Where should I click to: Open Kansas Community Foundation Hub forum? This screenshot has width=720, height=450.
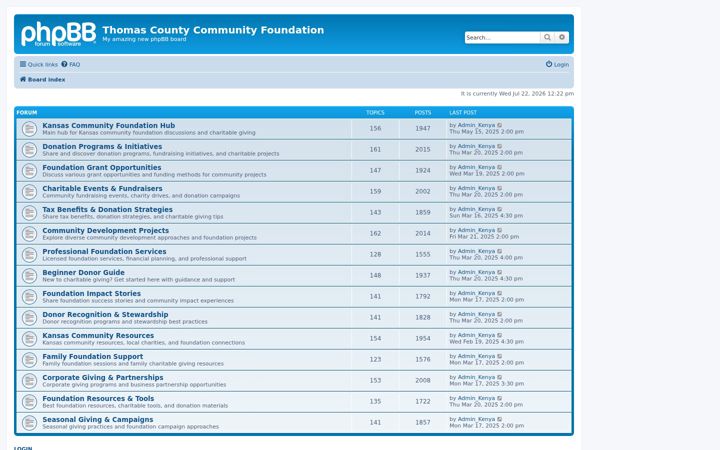tap(109, 125)
